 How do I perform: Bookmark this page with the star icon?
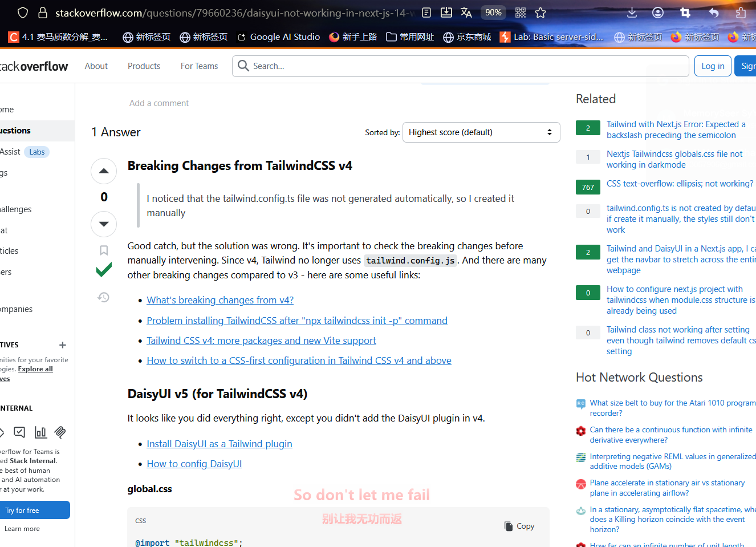540,13
